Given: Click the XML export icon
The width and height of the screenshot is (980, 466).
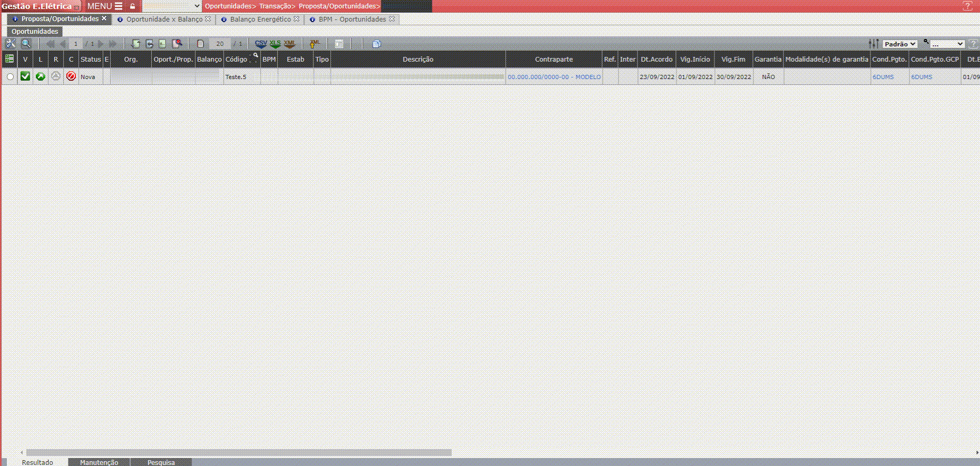Looking at the screenshot, I should pyautogui.click(x=289, y=44).
